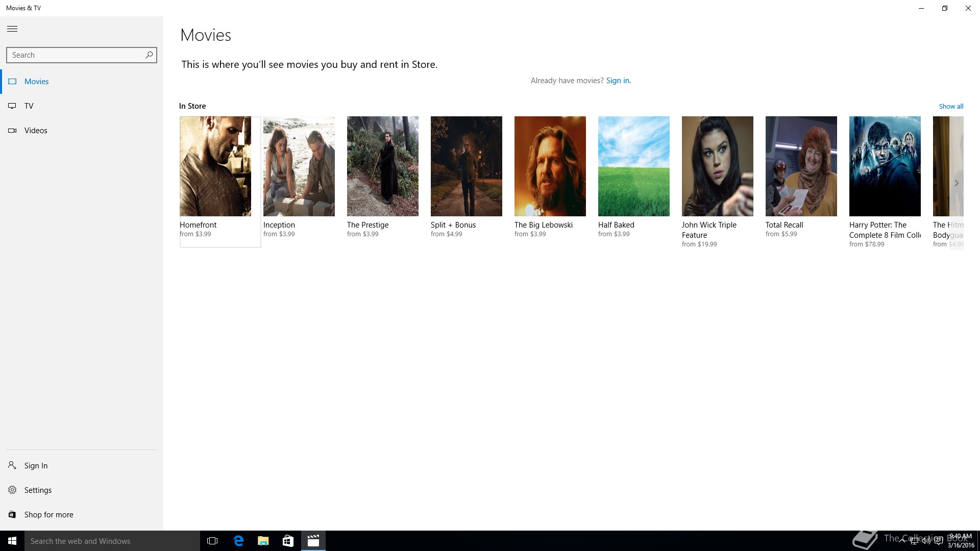Select the Homefront movie poster
Image resolution: width=980 pixels, height=551 pixels.
215,166
